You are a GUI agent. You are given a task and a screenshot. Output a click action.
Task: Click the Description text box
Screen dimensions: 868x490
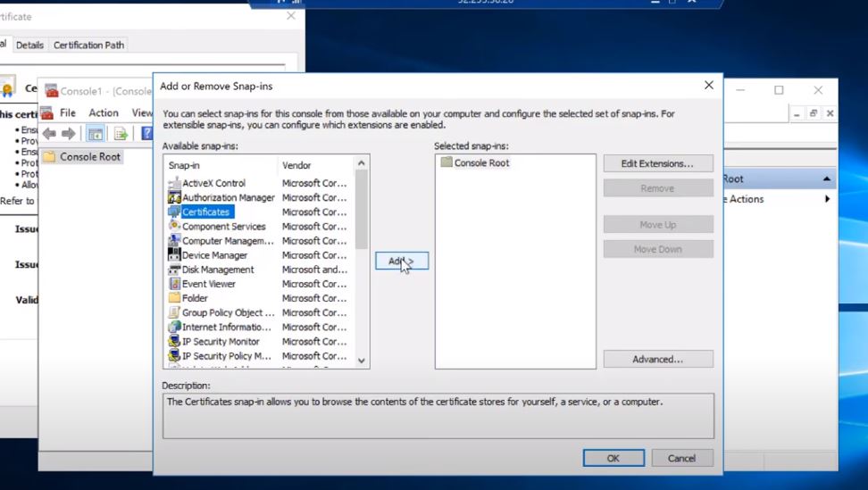coord(438,416)
